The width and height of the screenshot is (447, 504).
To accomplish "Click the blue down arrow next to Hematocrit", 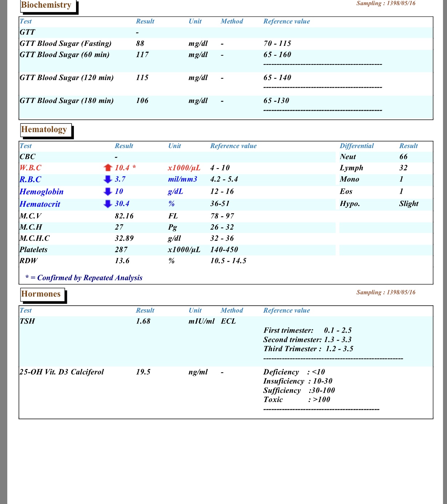I will coord(108,204).
